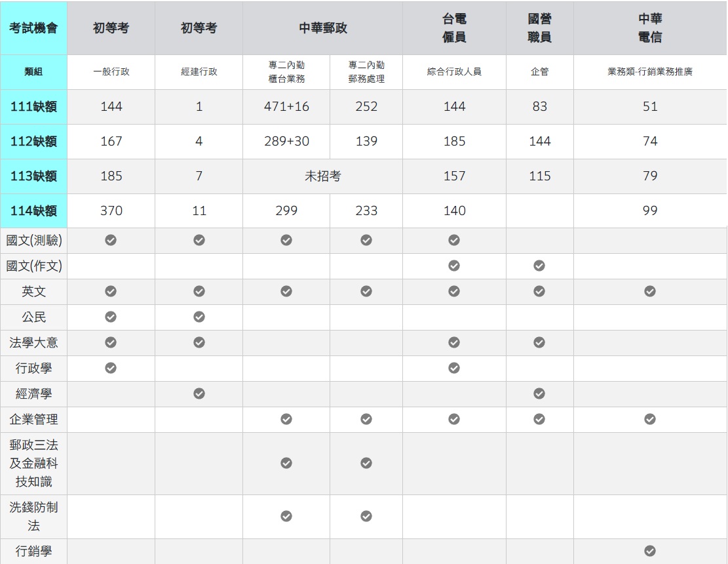Click the 國文(測驗) checkmark under 綜合行政人員

click(454, 240)
